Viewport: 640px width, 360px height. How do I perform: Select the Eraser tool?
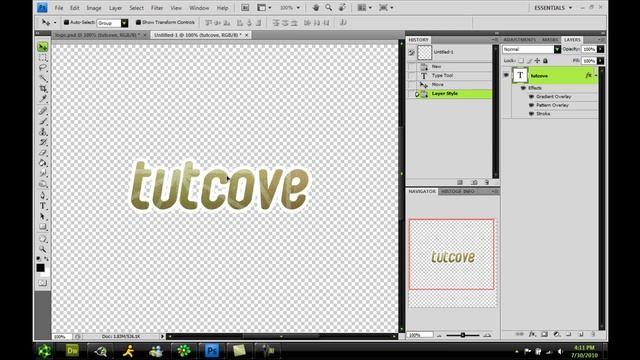42,152
